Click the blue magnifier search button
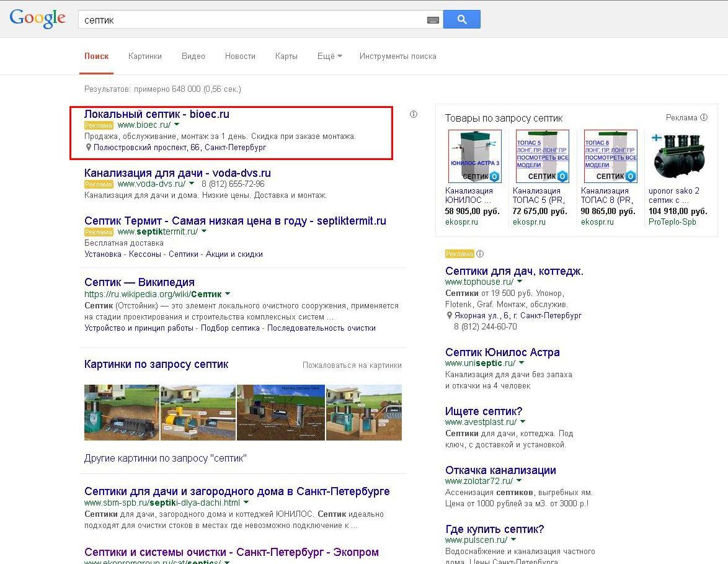The width and height of the screenshot is (728, 564). pos(461,19)
